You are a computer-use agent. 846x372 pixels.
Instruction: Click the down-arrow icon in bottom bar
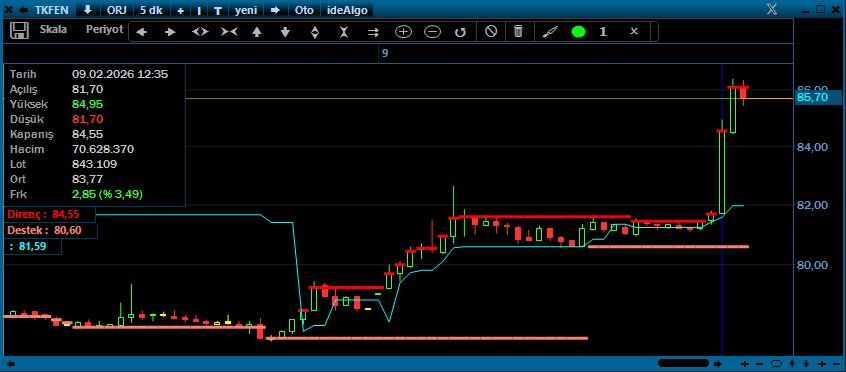(x=806, y=364)
